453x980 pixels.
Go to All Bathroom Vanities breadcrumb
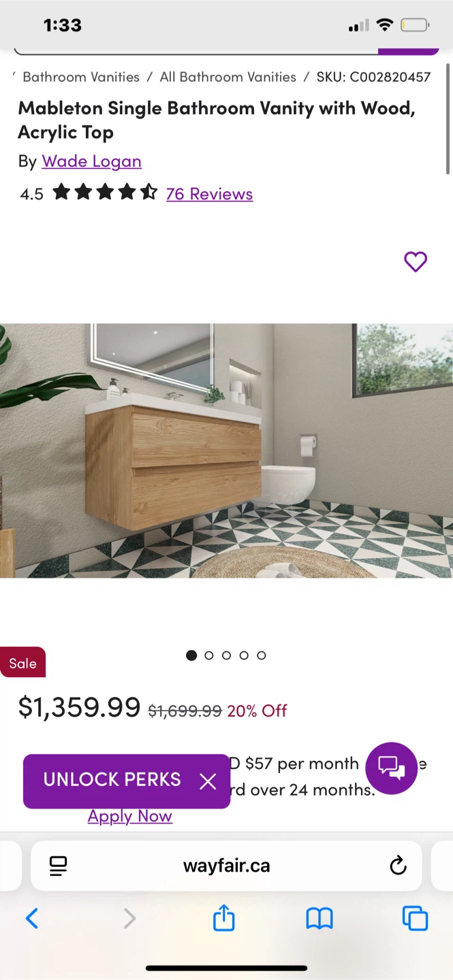228,77
